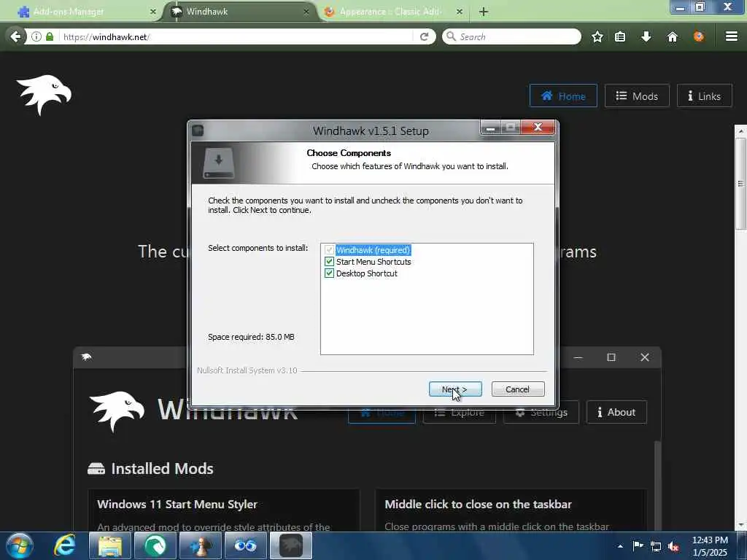The image size is (747, 560).
Task: Open the chess piece app on taskbar
Action: click(201, 545)
